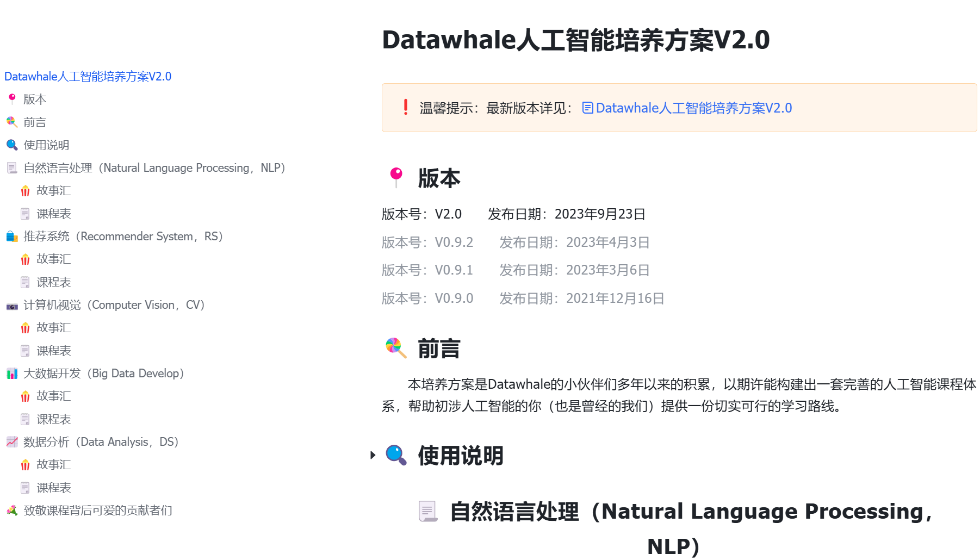Select 课程表 under the NLP section
This screenshot has height=560, width=980.
53,214
